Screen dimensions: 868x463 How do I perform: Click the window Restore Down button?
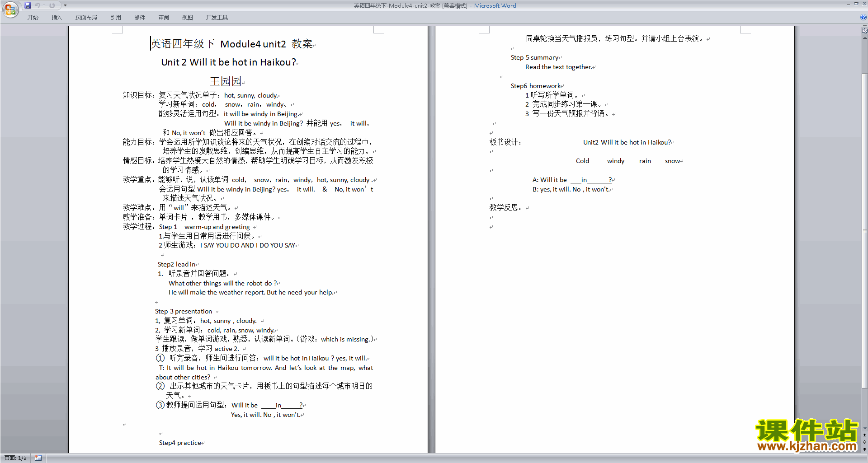[x=856, y=4]
